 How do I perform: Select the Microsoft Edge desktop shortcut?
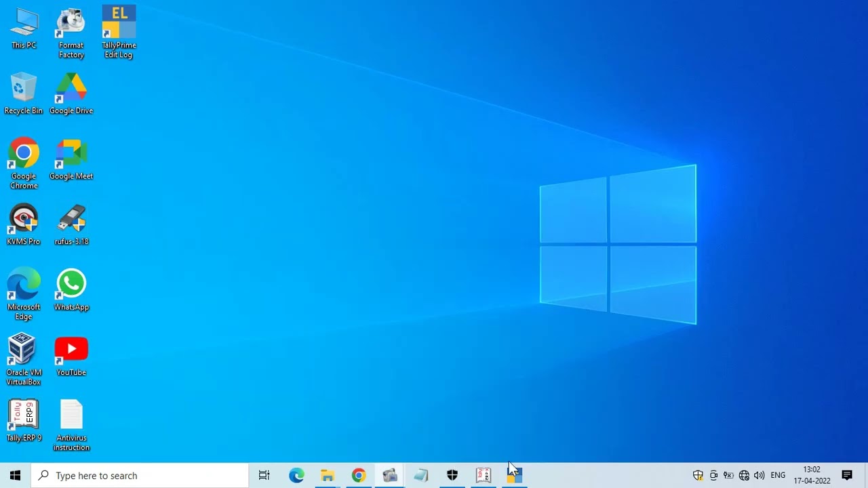24,294
